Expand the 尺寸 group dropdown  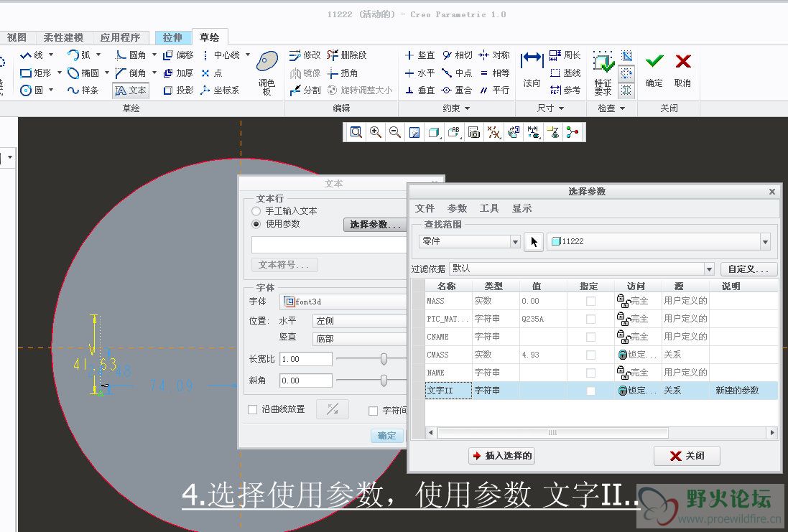pos(550,108)
